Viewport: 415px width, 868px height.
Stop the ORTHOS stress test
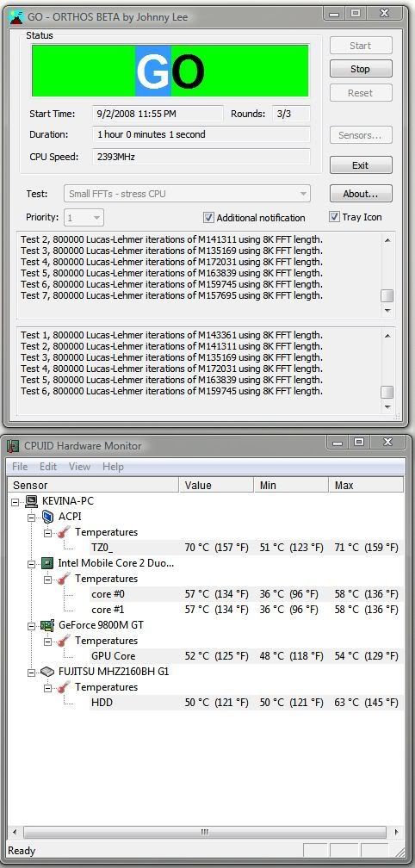tap(361, 69)
